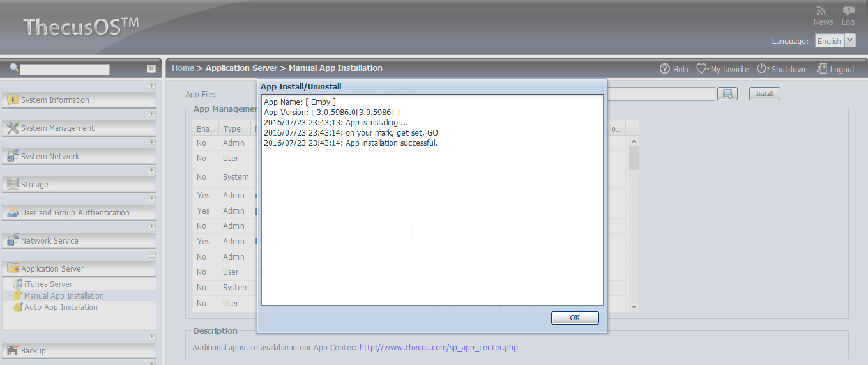Click the ThecusOS logo
Image resolution: width=868 pixels, height=365 pixels.
81,26
